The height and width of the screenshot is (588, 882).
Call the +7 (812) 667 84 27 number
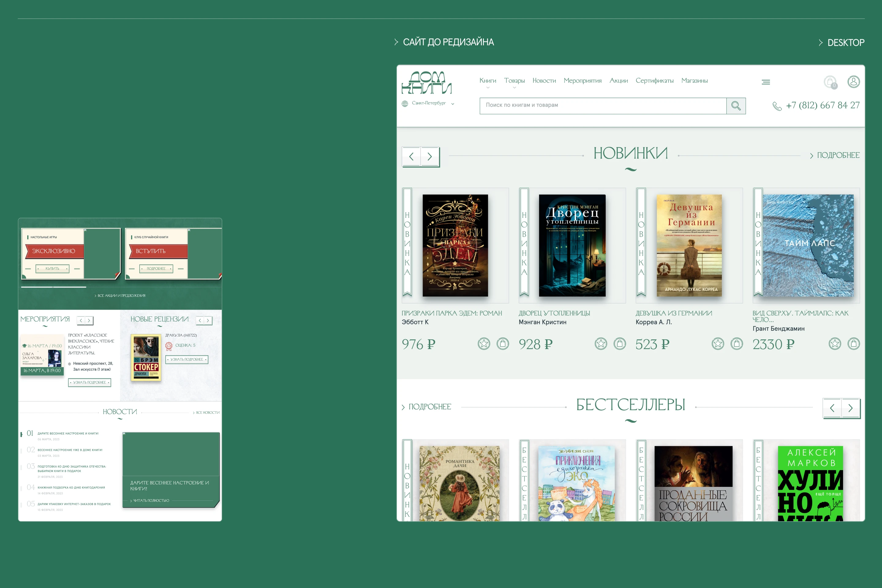[823, 105]
